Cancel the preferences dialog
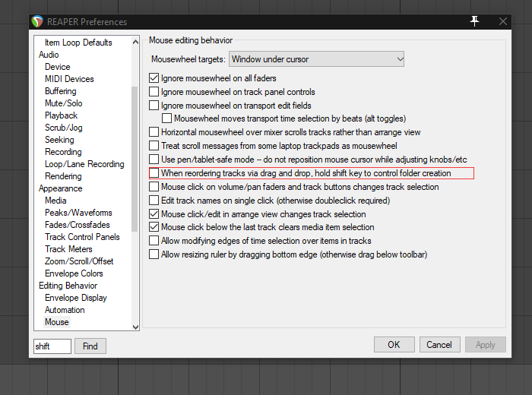 [439, 345]
